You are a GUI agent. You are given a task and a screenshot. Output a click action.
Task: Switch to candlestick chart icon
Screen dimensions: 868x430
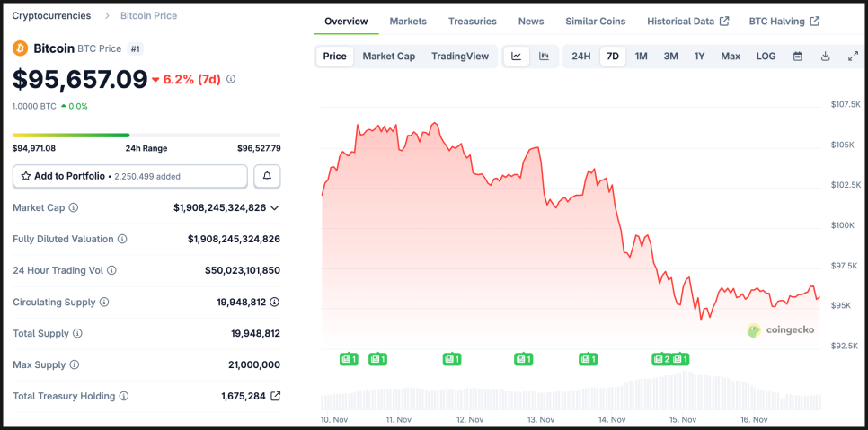[x=544, y=57]
